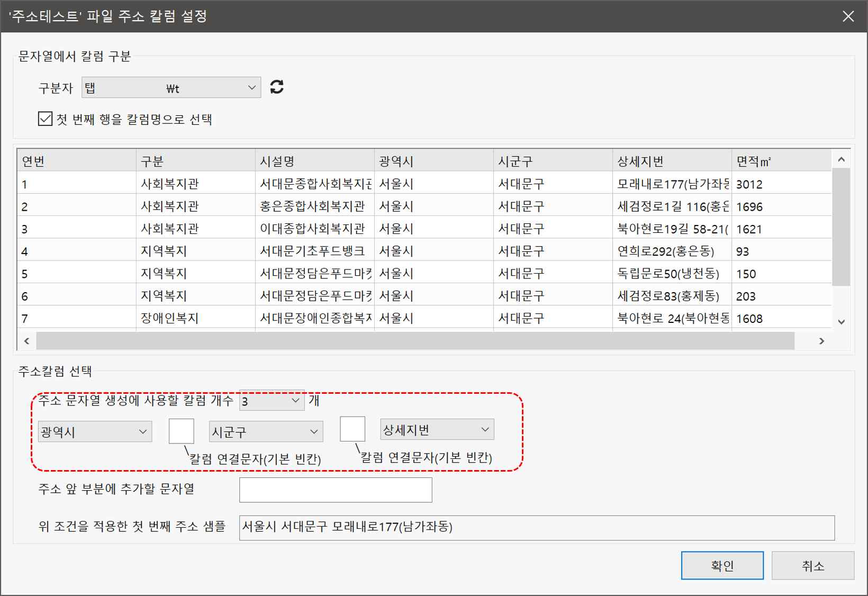The width and height of the screenshot is (868, 596).
Task: Open the 구분자 탭 dropdown
Action: [x=171, y=88]
